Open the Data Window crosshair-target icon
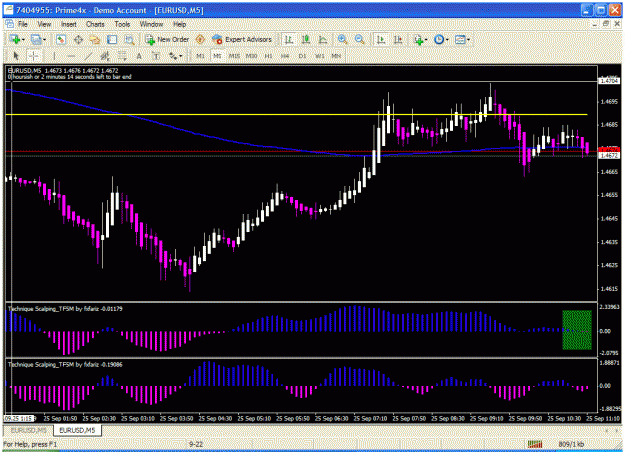Viewport: 625px width, 452px height. [x=78, y=39]
